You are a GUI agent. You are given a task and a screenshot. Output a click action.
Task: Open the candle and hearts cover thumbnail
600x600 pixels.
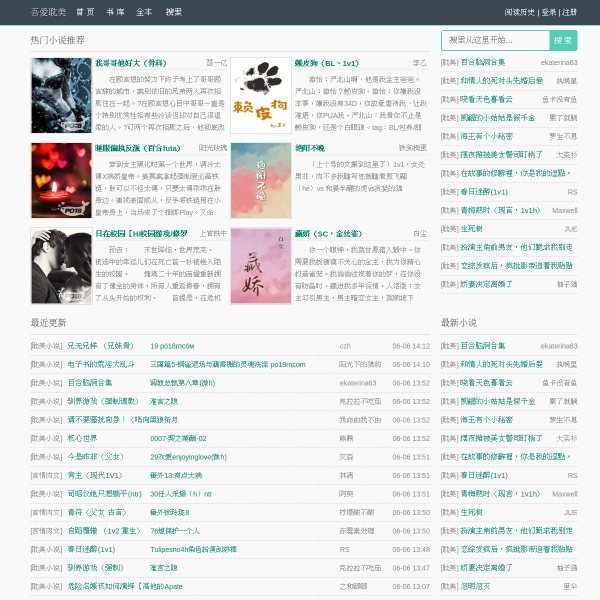(x=61, y=180)
